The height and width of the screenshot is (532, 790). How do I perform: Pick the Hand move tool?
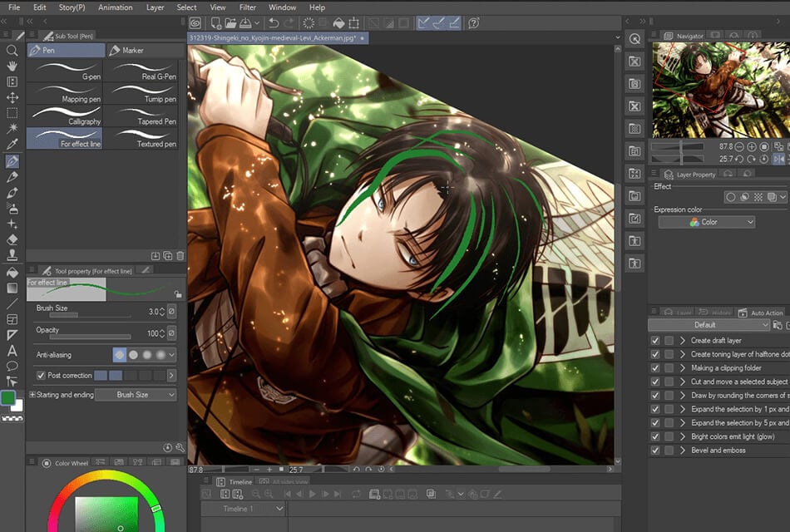coord(12,66)
